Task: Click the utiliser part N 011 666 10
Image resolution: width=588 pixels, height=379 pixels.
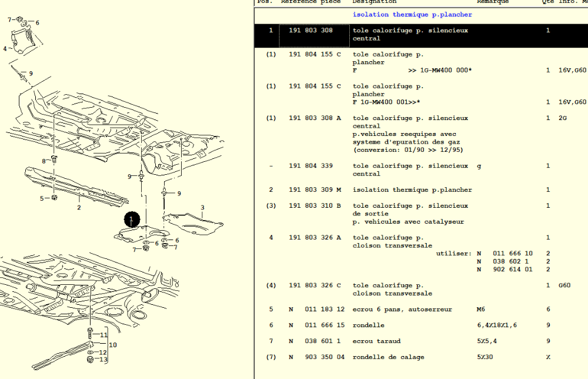Action: (505, 253)
